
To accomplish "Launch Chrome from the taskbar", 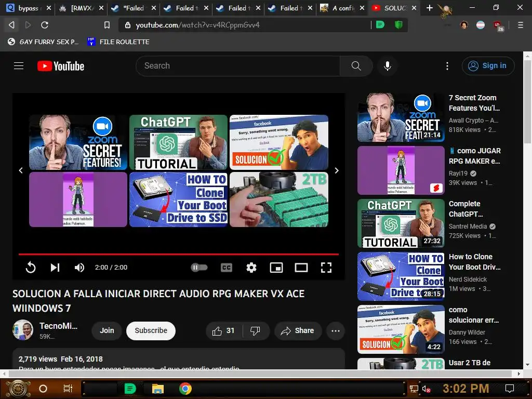I will pyautogui.click(x=185, y=389).
